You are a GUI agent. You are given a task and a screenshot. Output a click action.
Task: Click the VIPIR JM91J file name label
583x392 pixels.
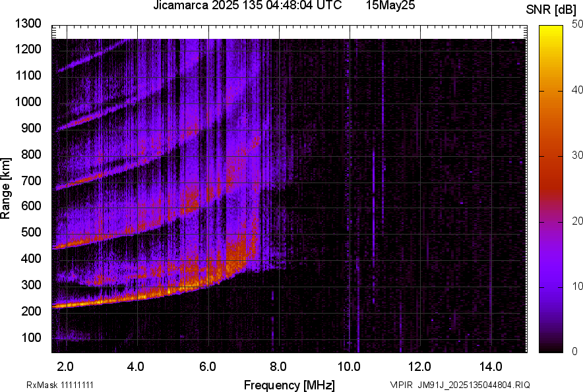(460, 385)
